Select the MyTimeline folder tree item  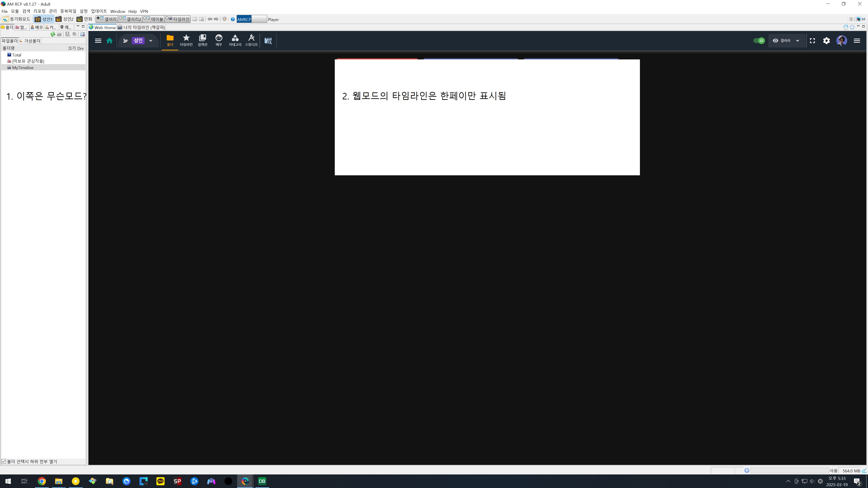point(23,68)
